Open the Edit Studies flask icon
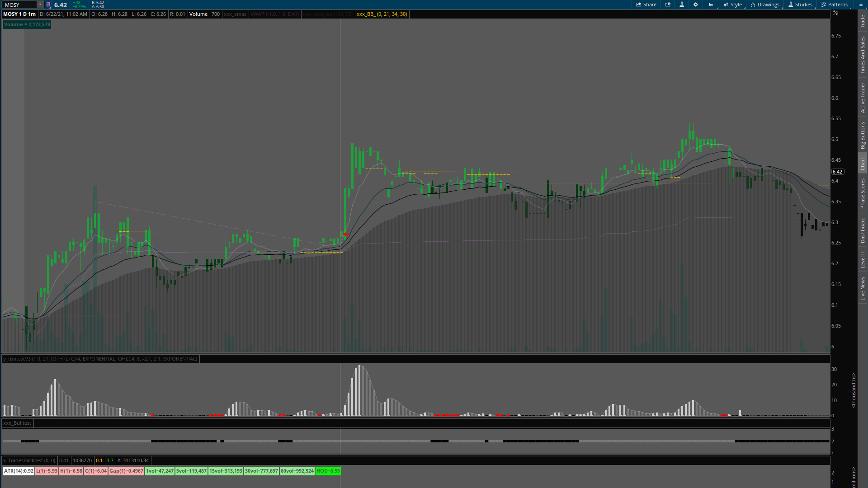 [682, 5]
